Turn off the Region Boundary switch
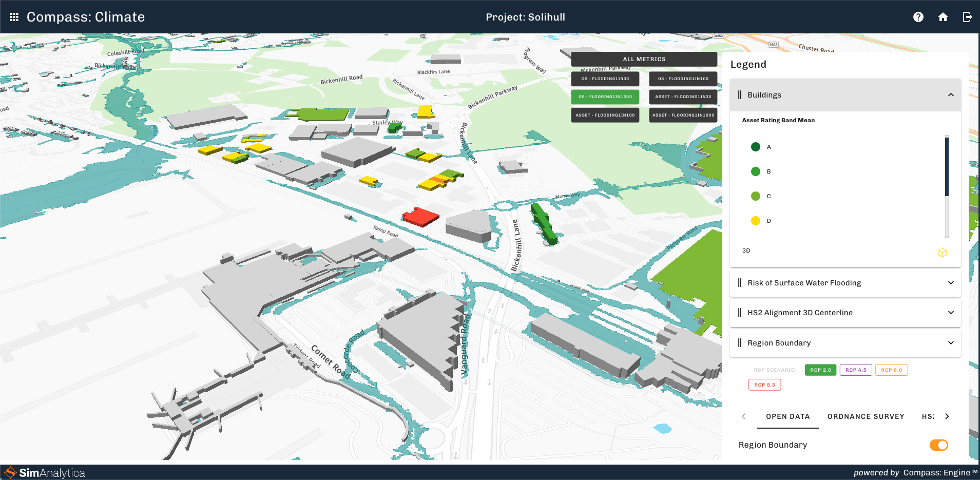Viewport: 980px width, 480px height. pos(939,445)
